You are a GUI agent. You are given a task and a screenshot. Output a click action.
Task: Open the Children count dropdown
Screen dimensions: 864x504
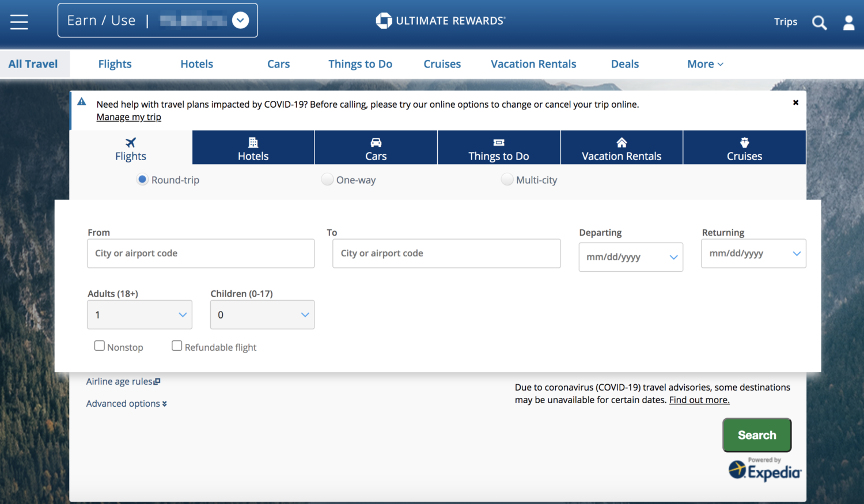[x=262, y=314]
